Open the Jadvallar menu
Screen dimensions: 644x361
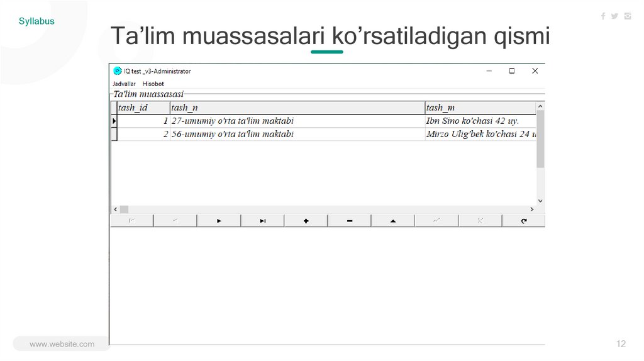click(124, 84)
